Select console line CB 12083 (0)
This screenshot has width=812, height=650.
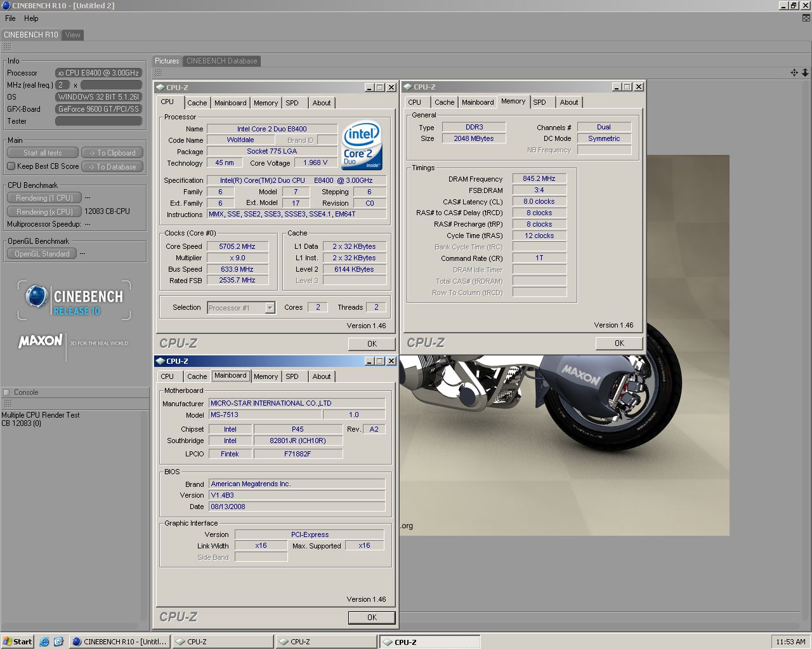coord(21,423)
